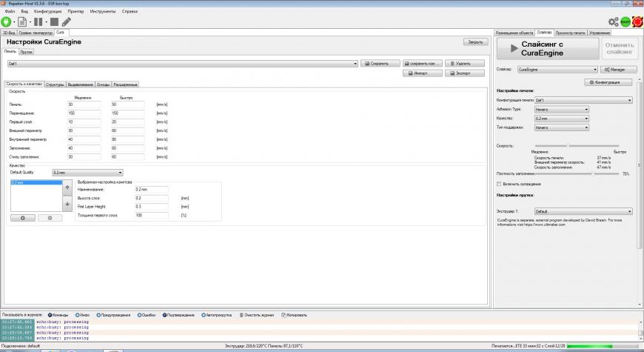Open the Def1 profile dropdown in settings
This screenshot has height=352, width=644.
click(182, 64)
